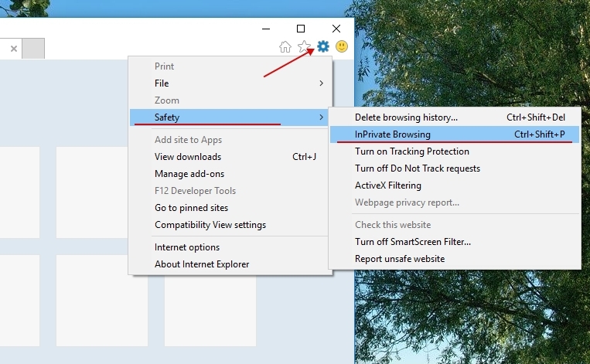This screenshot has height=364, width=590.
Task: Maximize the Internet Explorer window
Action: pos(301,29)
